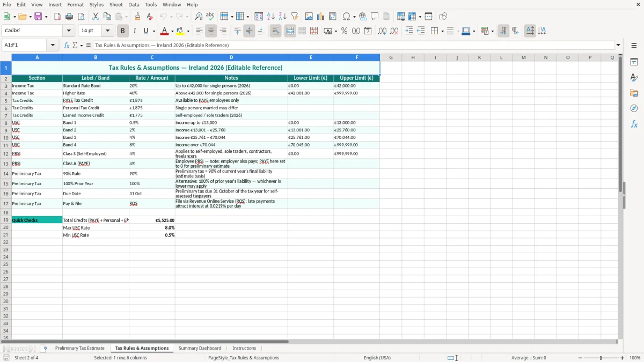Image resolution: width=644 pixels, height=362 pixels.
Task: Click the Save document icon
Action: [x=38, y=17]
